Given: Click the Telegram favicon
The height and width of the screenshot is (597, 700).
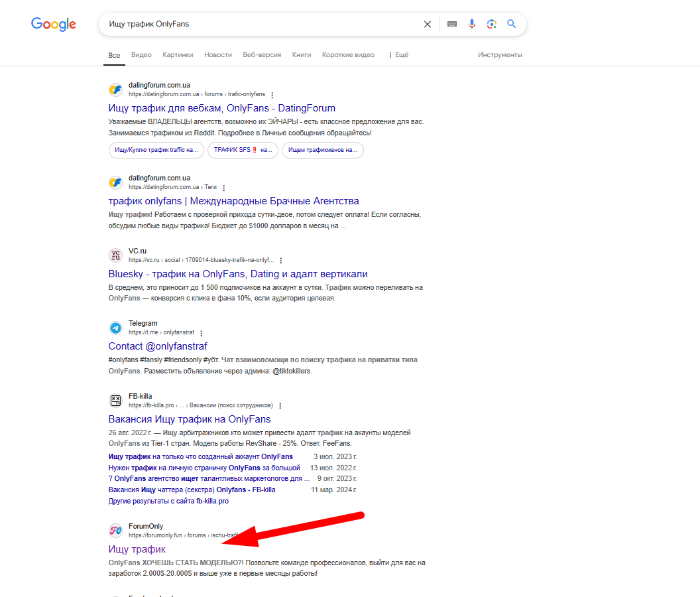Looking at the screenshot, I should 115,328.
